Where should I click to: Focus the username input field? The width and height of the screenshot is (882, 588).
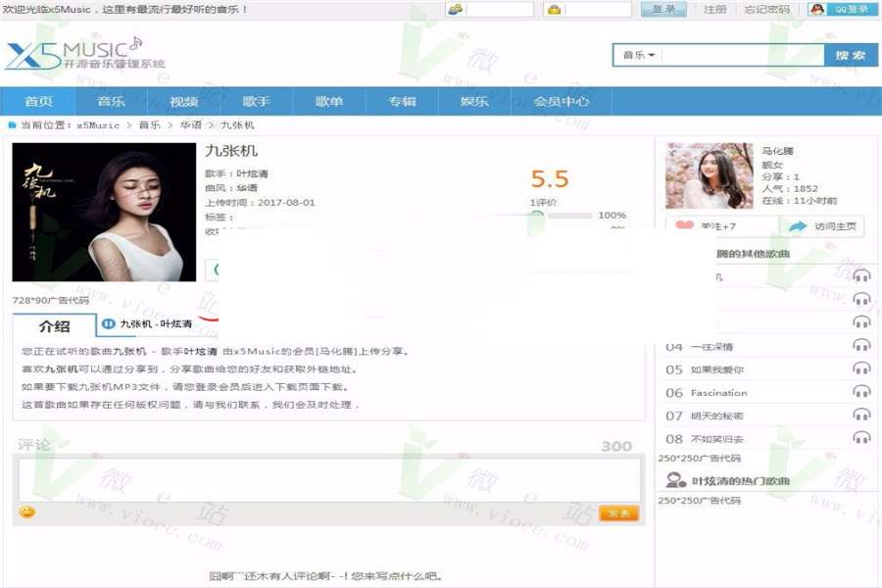point(500,9)
